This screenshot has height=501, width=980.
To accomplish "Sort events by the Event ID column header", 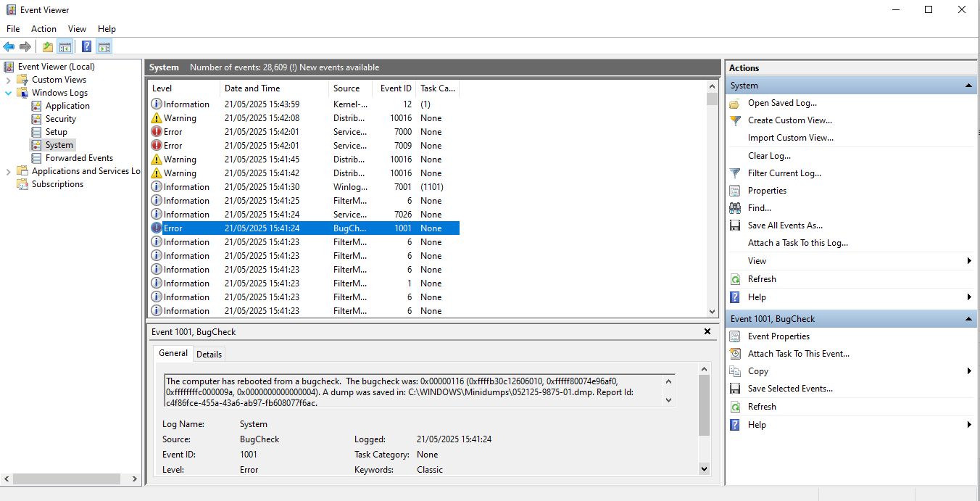I will coord(394,88).
